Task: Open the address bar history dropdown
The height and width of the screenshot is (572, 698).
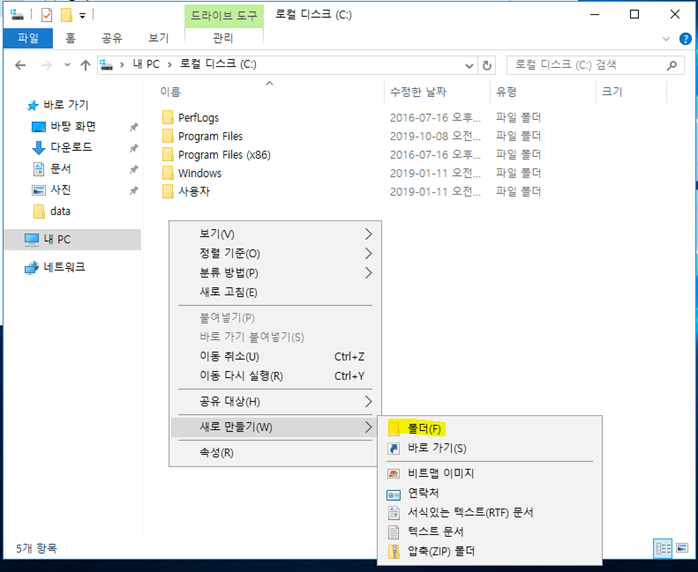Action: click(469, 66)
